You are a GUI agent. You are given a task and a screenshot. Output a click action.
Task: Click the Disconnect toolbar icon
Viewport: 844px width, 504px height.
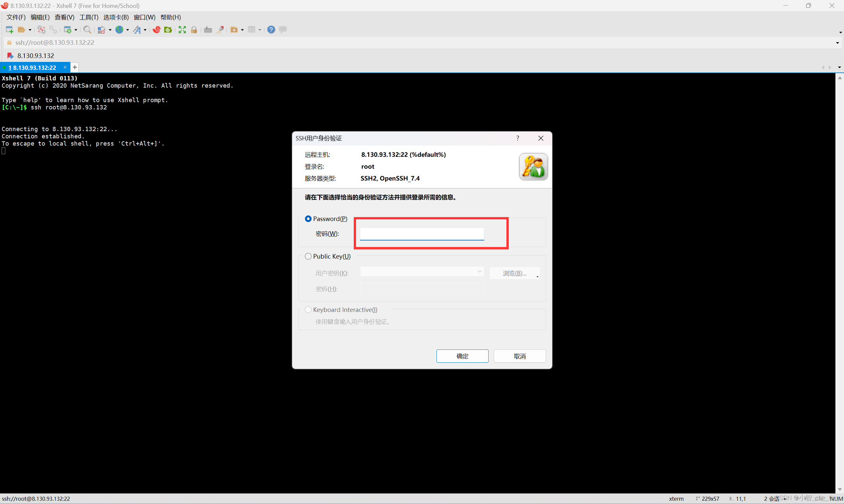point(42,30)
